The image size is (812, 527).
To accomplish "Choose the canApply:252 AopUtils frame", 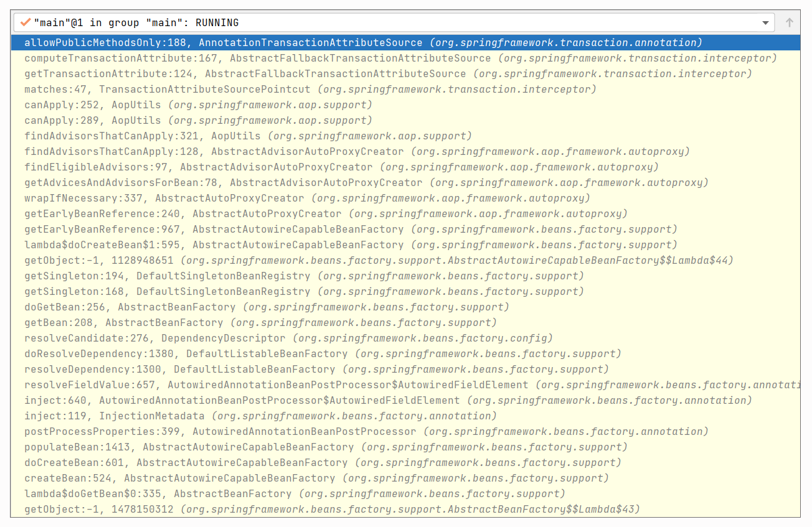I will (x=197, y=105).
